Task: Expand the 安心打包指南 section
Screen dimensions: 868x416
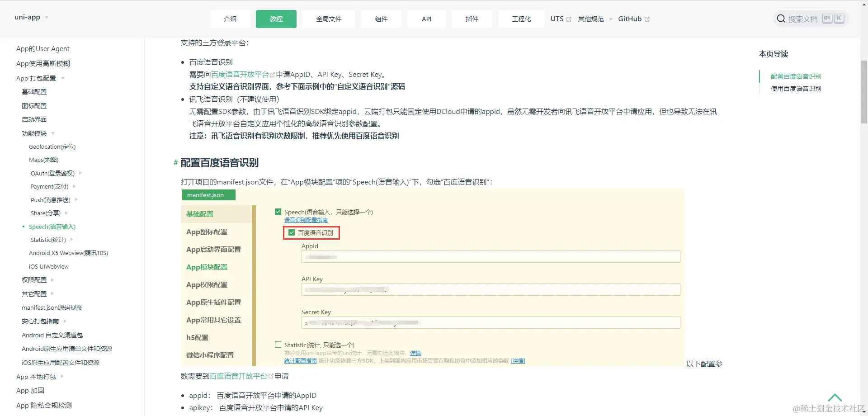Action: pyautogui.click(x=65, y=321)
